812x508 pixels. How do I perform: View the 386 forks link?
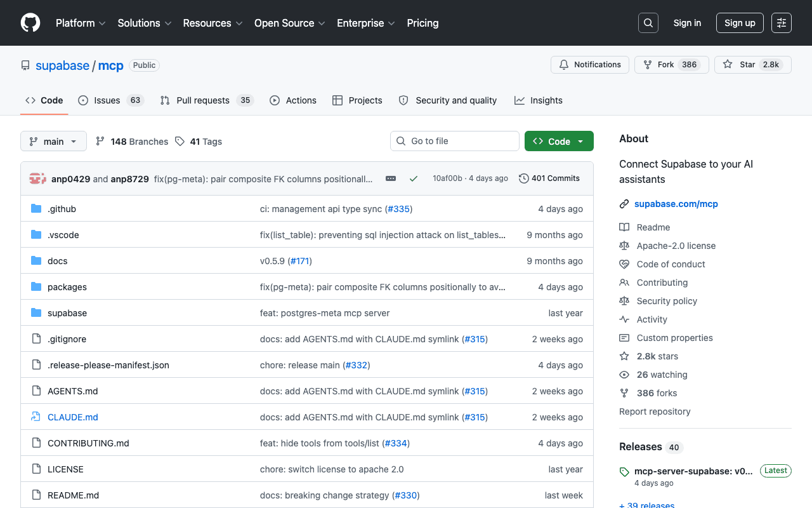(x=648, y=393)
